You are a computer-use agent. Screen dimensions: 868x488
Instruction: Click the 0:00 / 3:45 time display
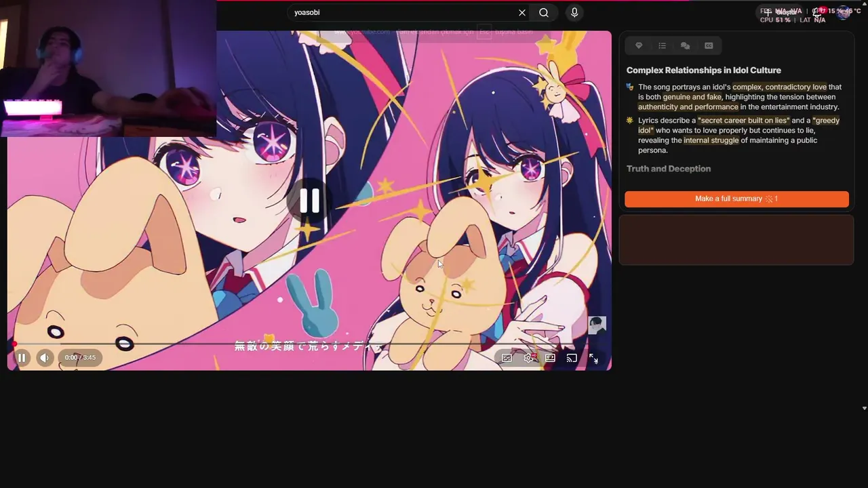(x=80, y=358)
